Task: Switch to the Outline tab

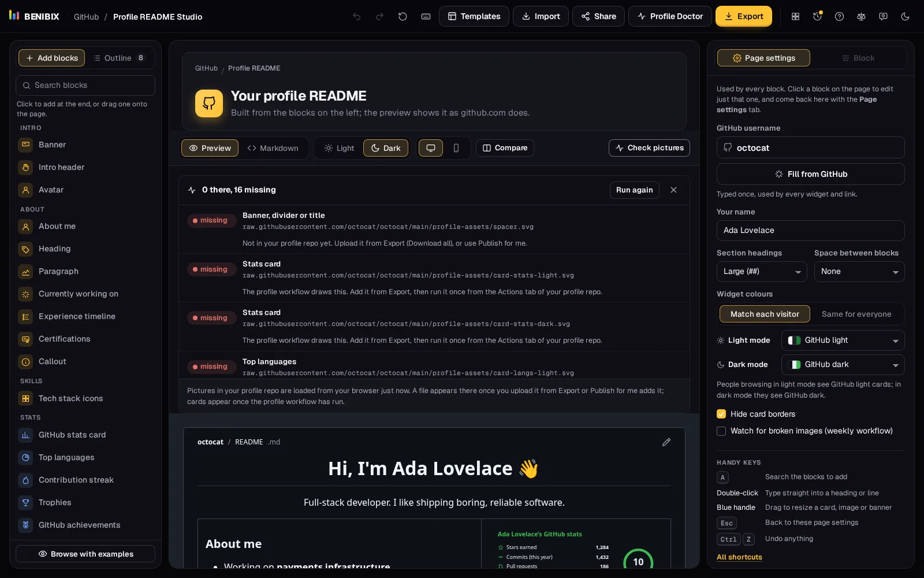Action: coord(119,58)
